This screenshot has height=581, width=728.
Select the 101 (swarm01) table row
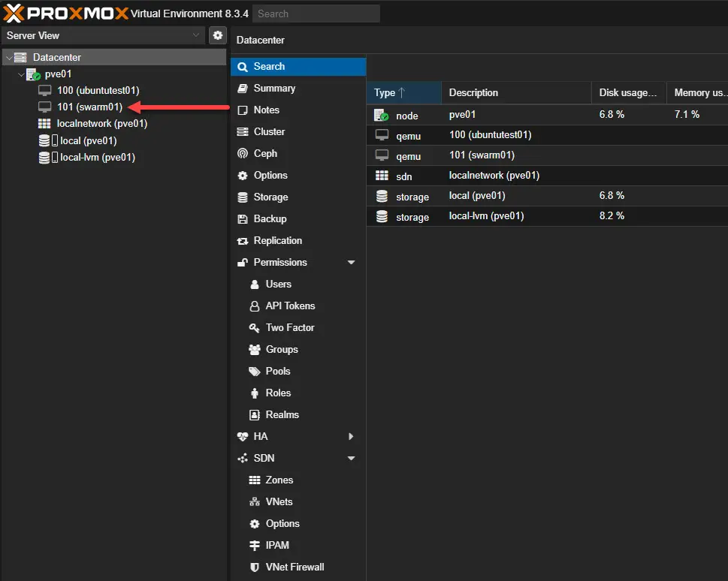(548, 155)
